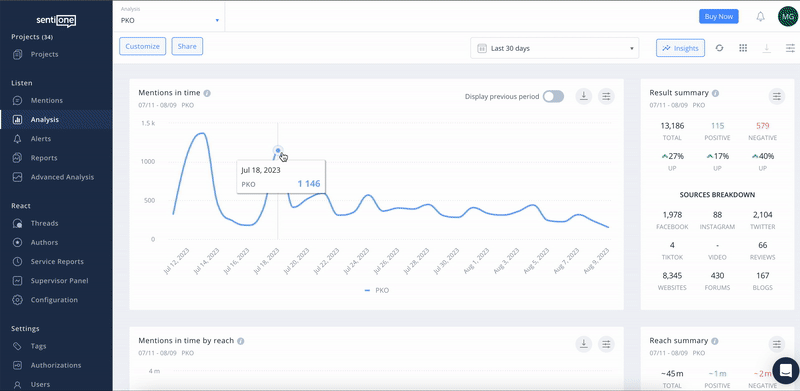The width and height of the screenshot is (800, 391).
Task: Click info icon beside Mentions in time
Action: coord(207,93)
